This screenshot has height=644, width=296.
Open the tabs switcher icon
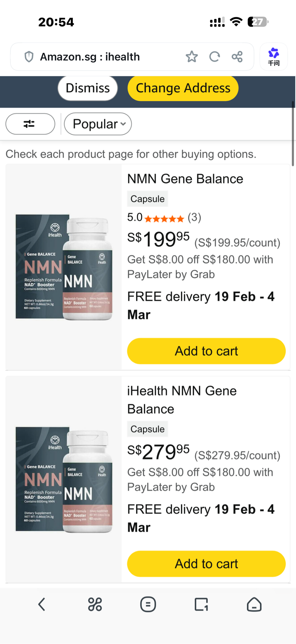tap(201, 604)
